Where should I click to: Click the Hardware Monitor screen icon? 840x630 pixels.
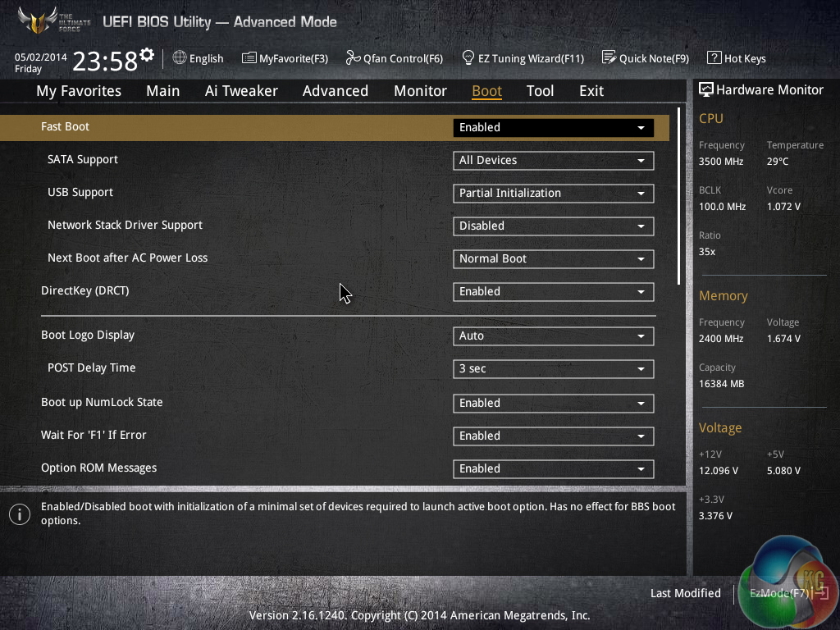click(705, 89)
